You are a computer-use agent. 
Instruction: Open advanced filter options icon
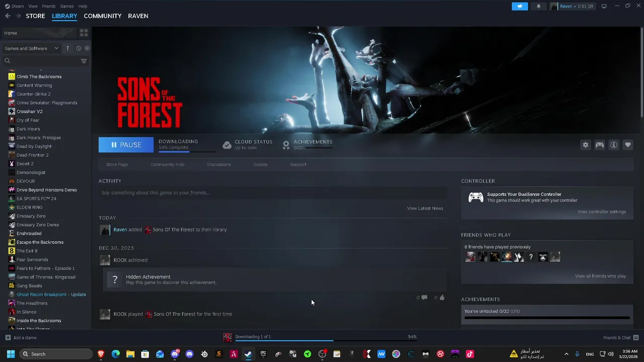coord(84,61)
